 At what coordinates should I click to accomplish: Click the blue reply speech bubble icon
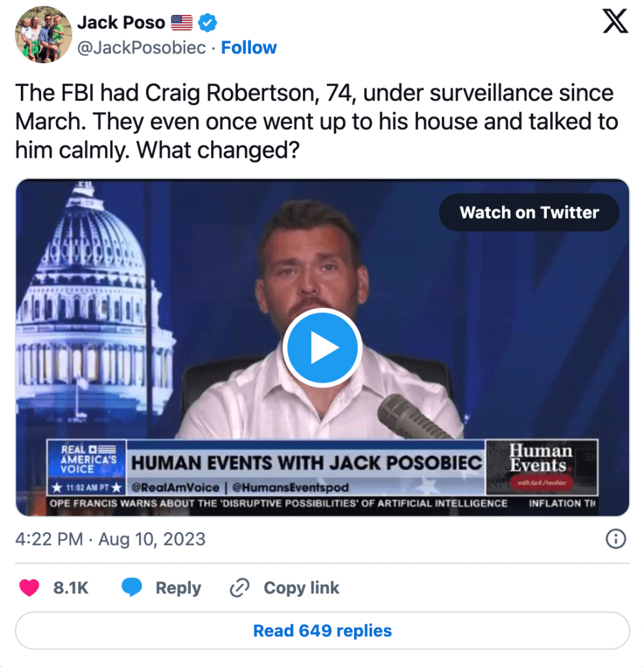pos(132,588)
